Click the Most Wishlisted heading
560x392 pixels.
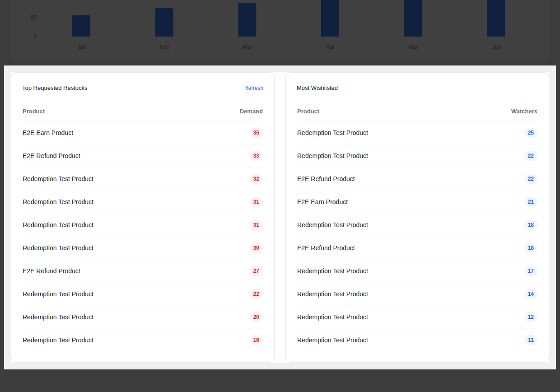point(317,88)
